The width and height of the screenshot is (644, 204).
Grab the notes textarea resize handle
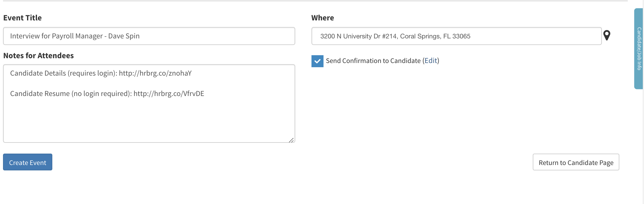tap(291, 140)
